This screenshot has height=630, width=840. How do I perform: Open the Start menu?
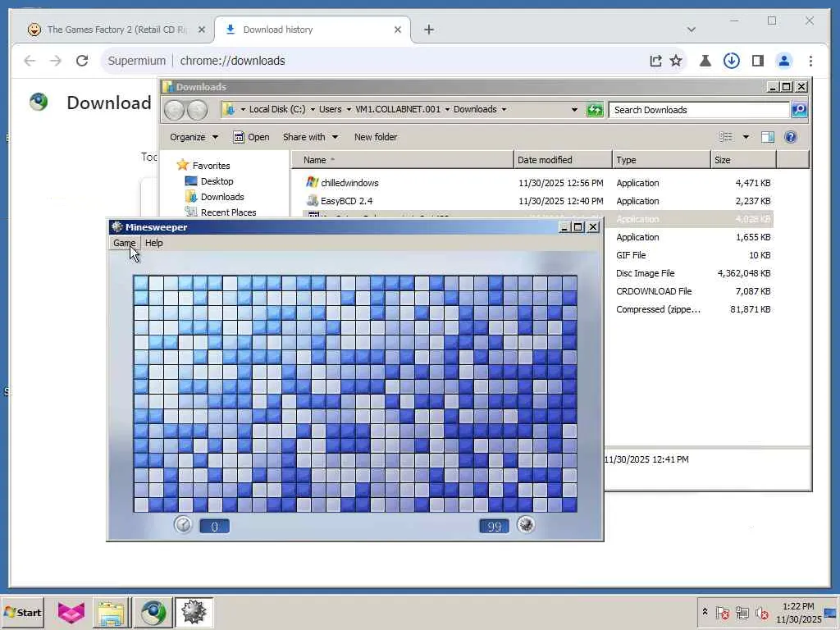[x=22, y=612]
